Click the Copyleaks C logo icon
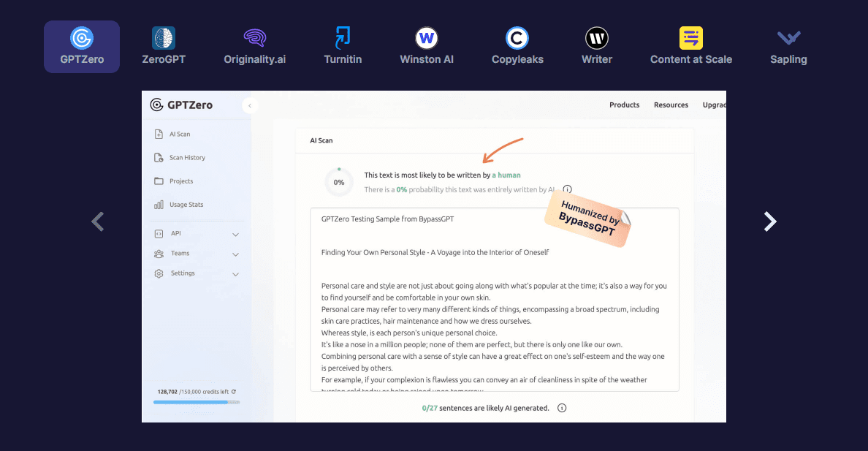The image size is (868, 451). point(517,38)
